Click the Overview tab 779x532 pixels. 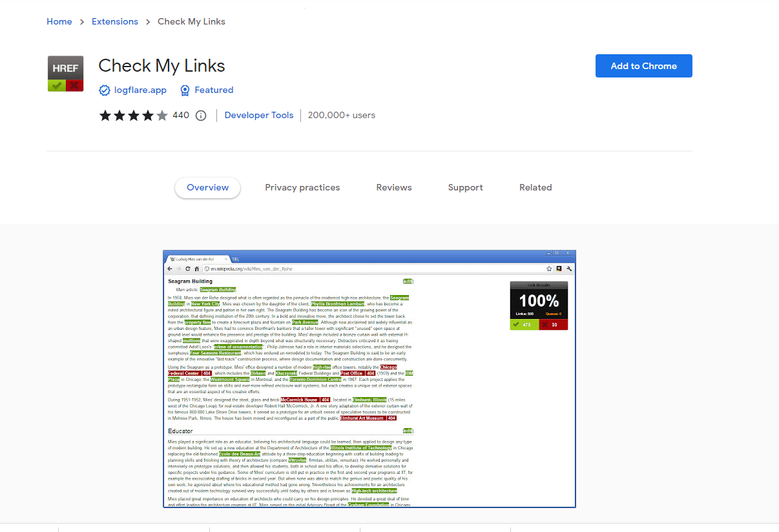[x=207, y=187]
